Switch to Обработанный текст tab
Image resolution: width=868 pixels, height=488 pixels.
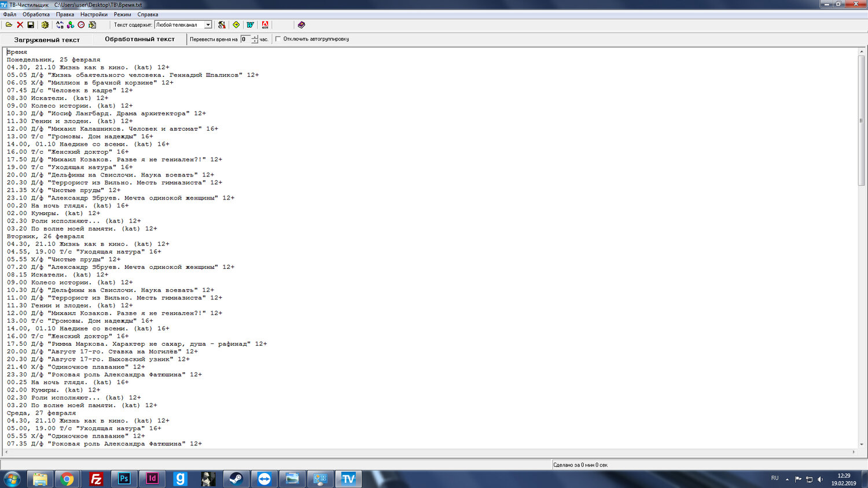139,39
